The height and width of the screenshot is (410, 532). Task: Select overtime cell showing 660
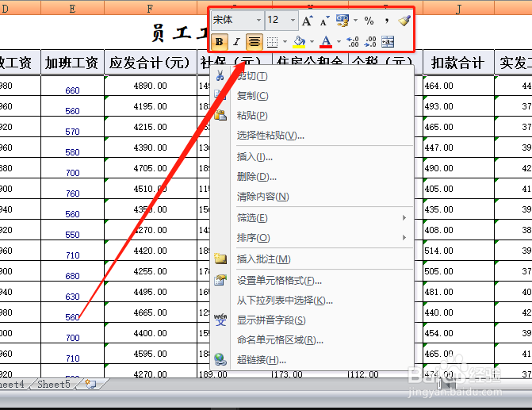pyautogui.click(x=72, y=86)
